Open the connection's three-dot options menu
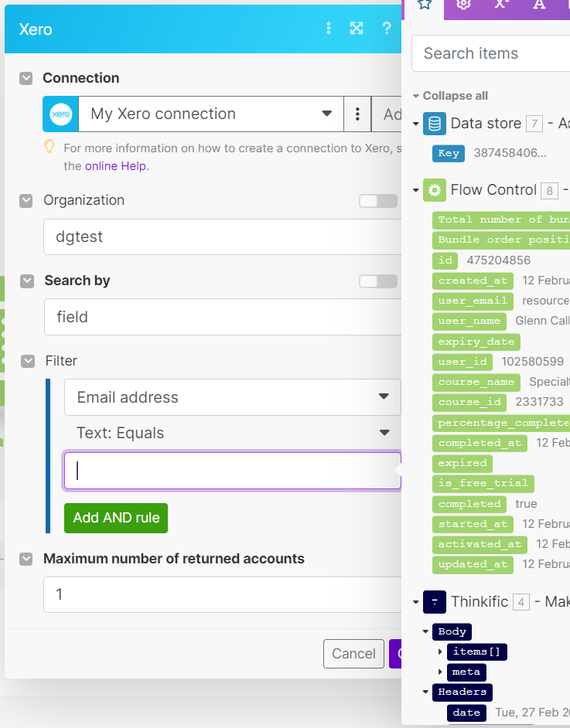Screen dimensions: 570x728 pos(357,114)
